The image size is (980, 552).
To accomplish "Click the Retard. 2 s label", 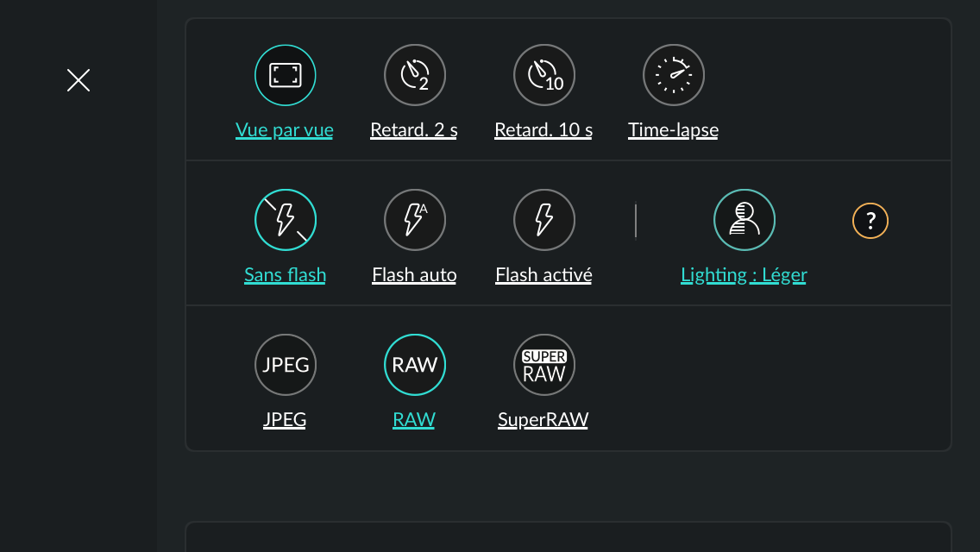I will click(x=414, y=130).
